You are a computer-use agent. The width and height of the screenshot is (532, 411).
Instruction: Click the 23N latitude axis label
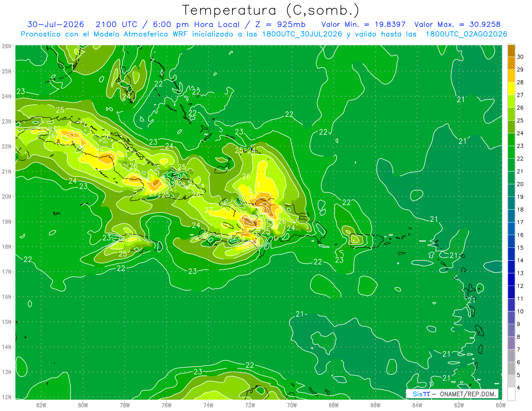(x=7, y=121)
